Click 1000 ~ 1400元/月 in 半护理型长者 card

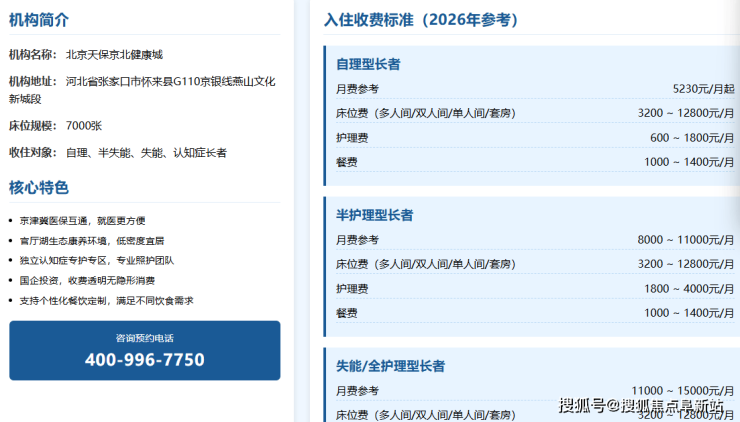pos(690,313)
